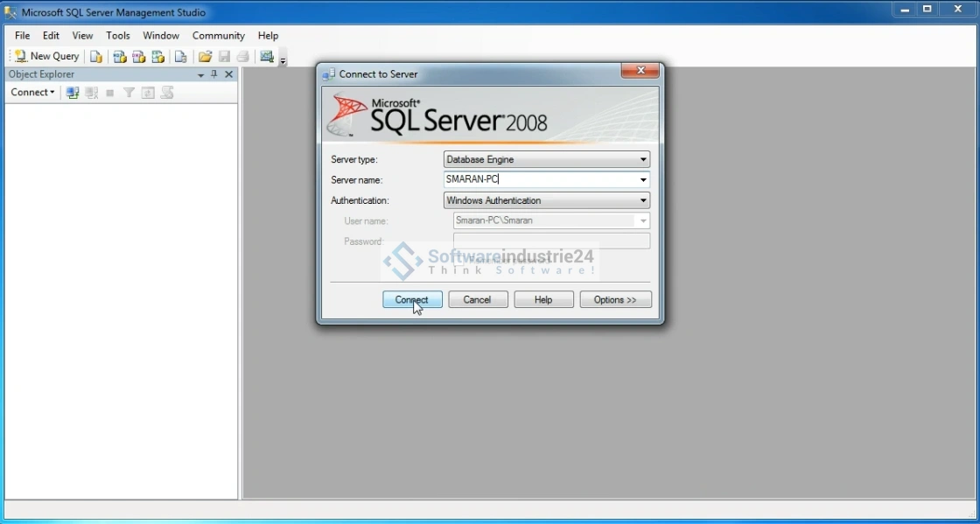Toggle auto-hide pin on Object Explorer

point(214,74)
